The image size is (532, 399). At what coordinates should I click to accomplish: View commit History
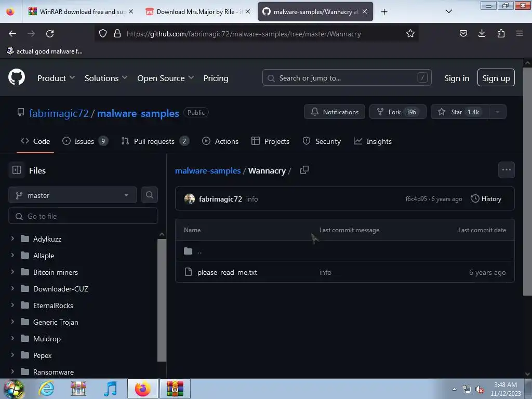pos(486,198)
